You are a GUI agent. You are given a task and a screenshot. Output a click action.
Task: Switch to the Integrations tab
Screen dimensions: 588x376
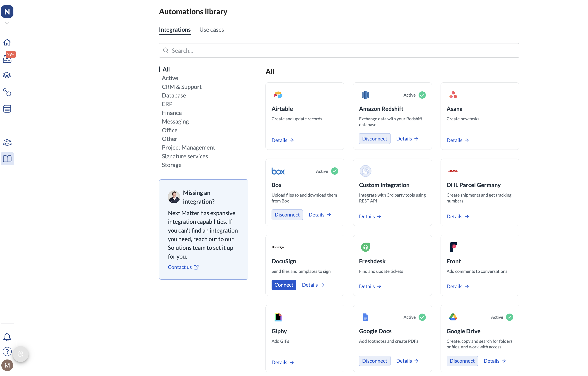click(x=174, y=30)
